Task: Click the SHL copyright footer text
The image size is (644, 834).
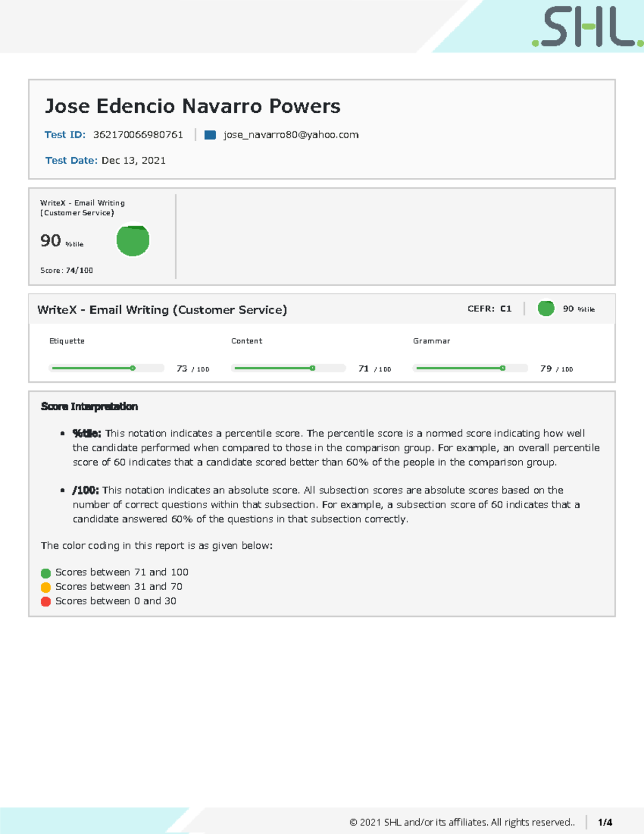Action: 462,822
